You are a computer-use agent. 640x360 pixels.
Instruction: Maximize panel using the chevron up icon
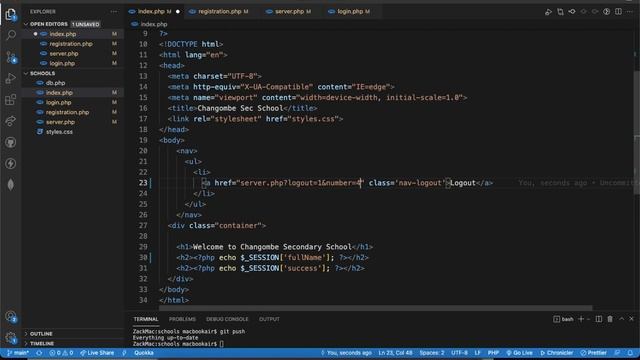point(621,319)
